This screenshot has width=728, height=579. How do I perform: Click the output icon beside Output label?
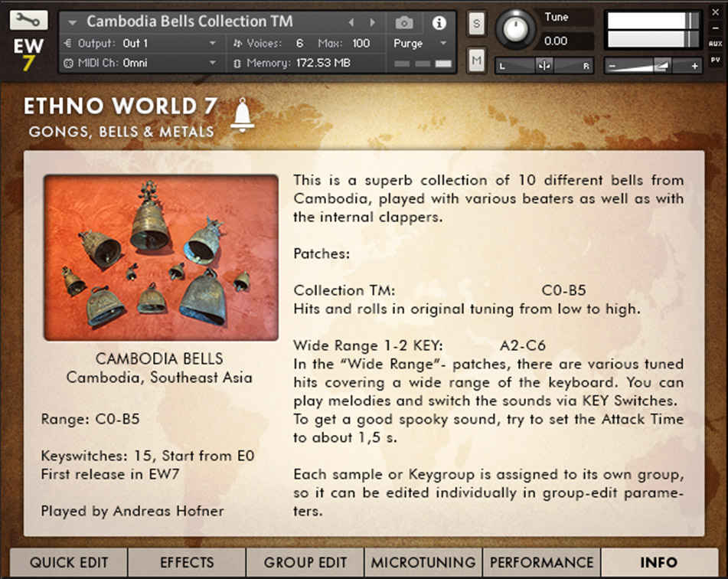[68, 43]
